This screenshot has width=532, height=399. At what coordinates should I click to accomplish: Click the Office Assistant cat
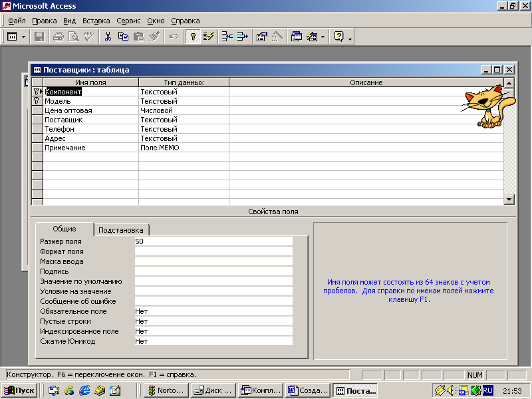[x=489, y=106]
